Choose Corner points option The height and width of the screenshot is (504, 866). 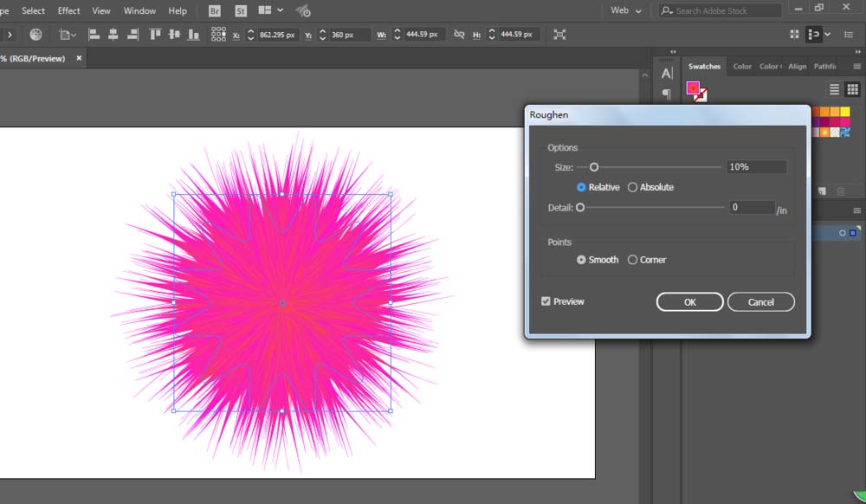pos(633,260)
